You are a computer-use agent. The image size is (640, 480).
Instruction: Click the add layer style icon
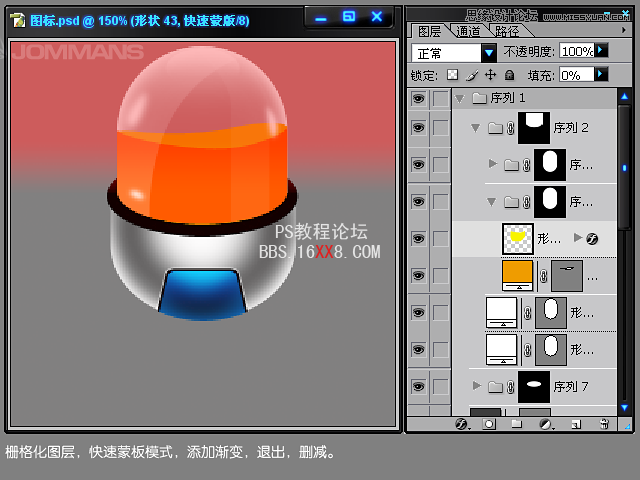click(x=461, y=424)
